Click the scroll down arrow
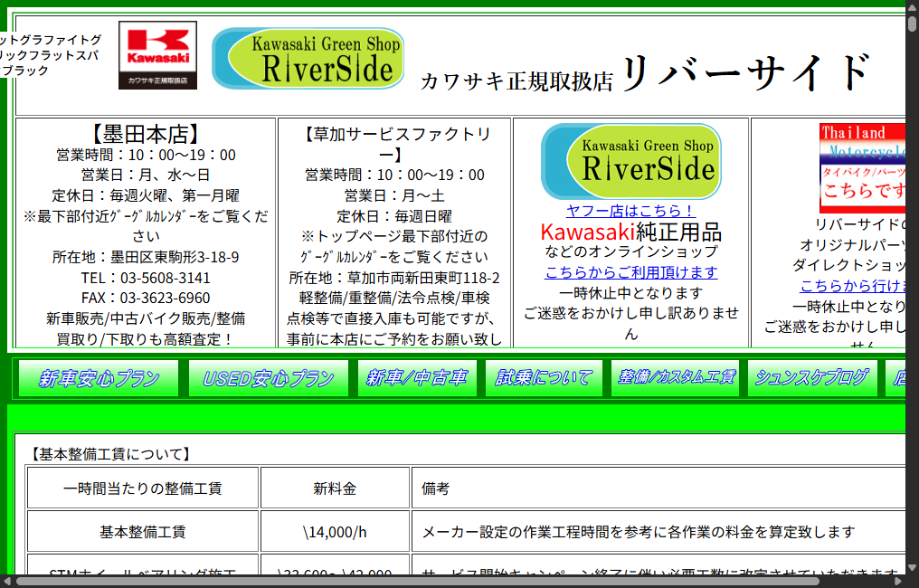 point(912,568)
